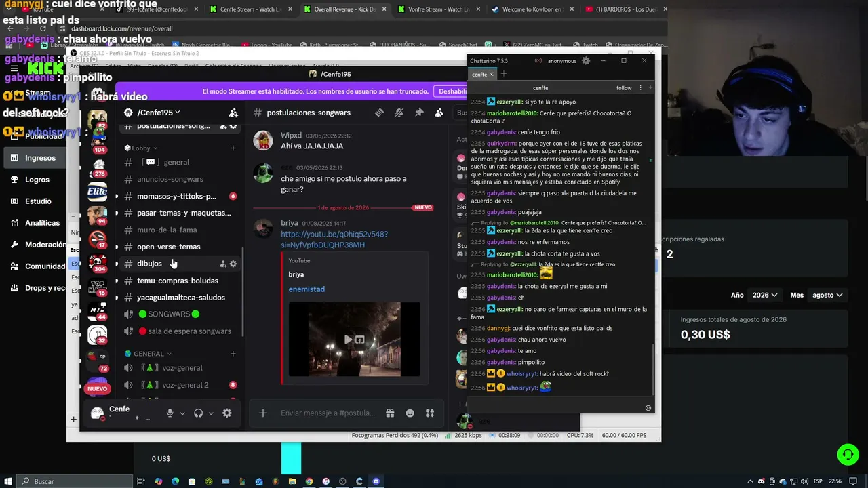868x488 pixels.
Task: Open the general text channel
Action: 176,162
